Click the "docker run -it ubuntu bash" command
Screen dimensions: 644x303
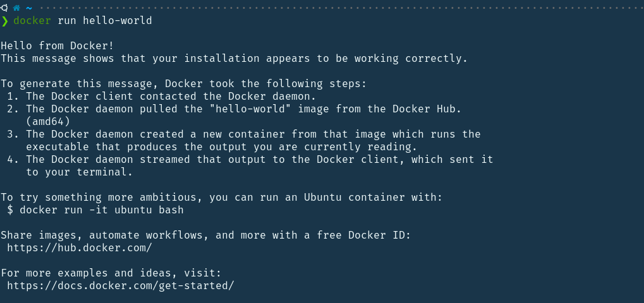[x=102, y=210]
